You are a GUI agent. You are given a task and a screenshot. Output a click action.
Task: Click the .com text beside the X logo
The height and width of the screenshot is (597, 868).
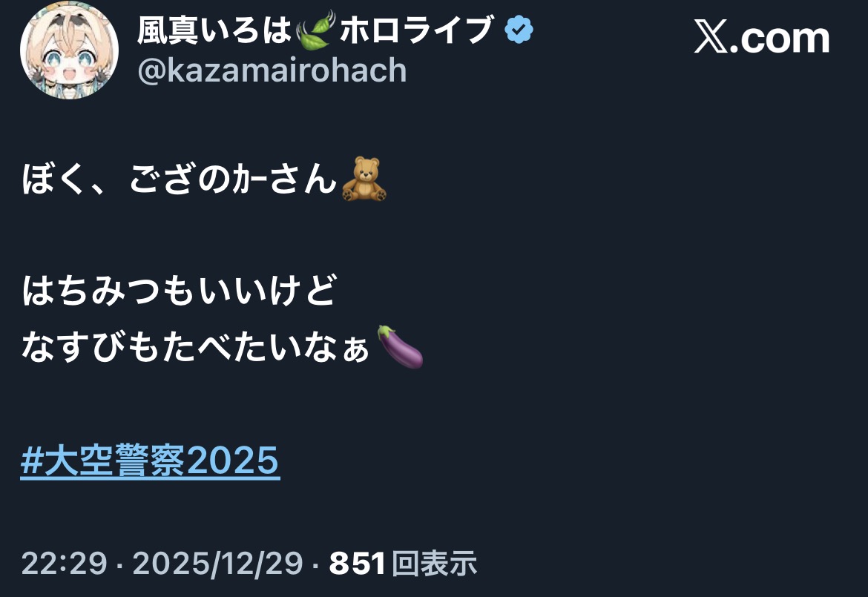[780, 39]
